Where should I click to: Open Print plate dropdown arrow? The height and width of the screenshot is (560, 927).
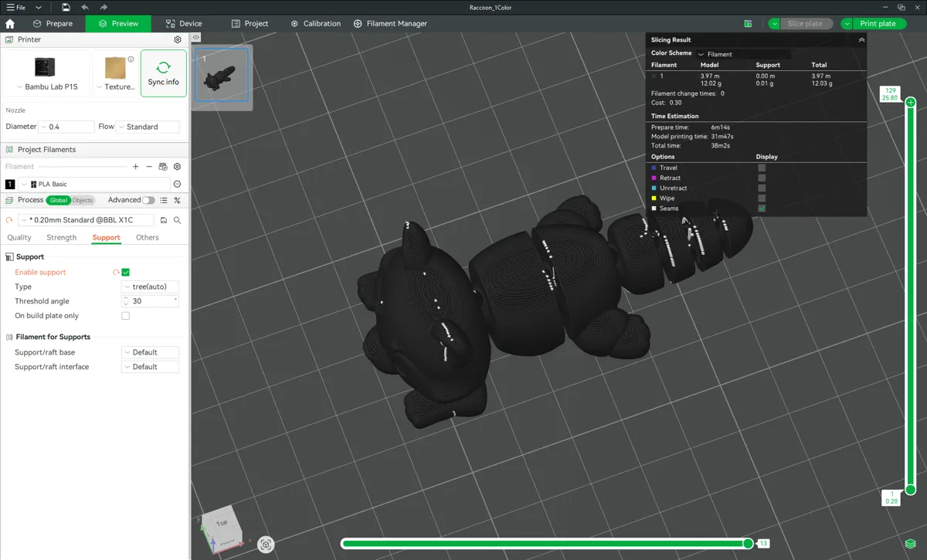point(847,24)
